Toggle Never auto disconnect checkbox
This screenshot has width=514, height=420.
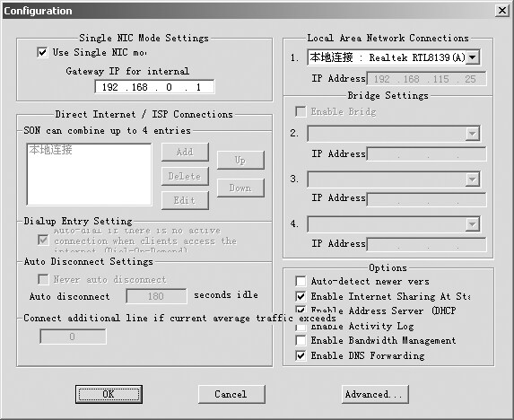43,280
